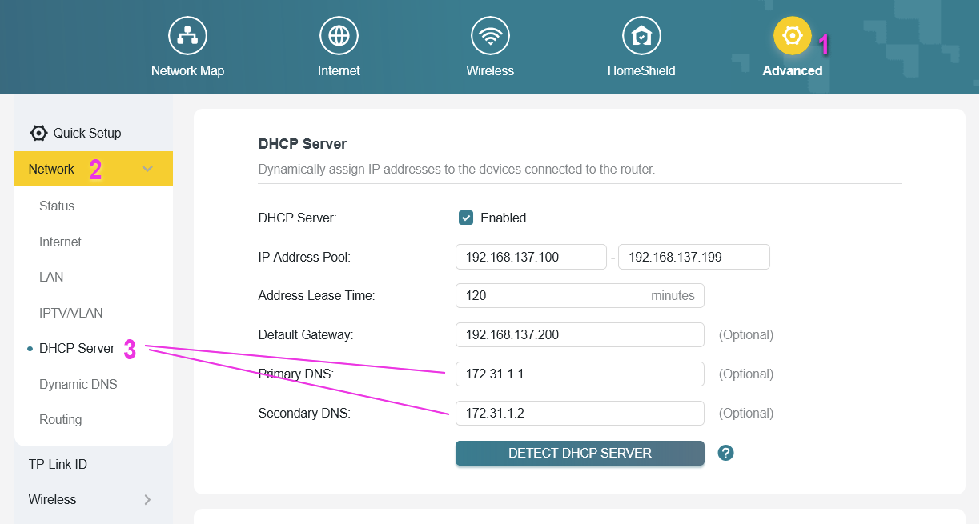Open the Status menu item
Screen dimensions: 980x524
pos(57,206)
